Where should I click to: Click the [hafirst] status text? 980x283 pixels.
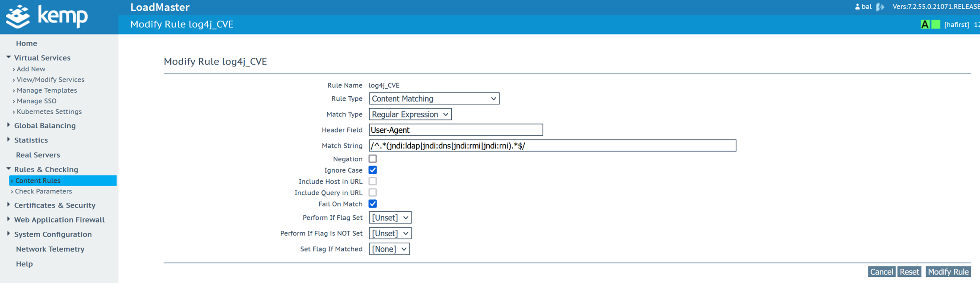click(956, 25)
